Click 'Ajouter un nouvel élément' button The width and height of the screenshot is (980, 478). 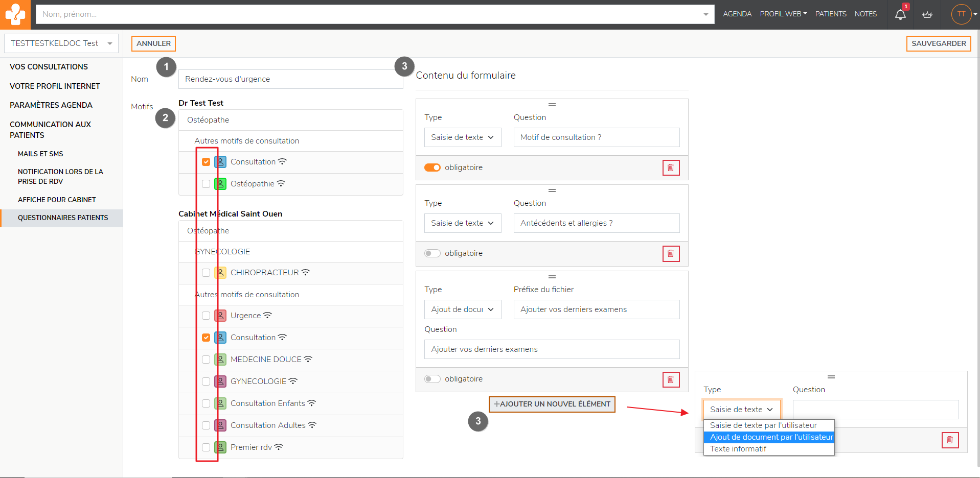552,404
